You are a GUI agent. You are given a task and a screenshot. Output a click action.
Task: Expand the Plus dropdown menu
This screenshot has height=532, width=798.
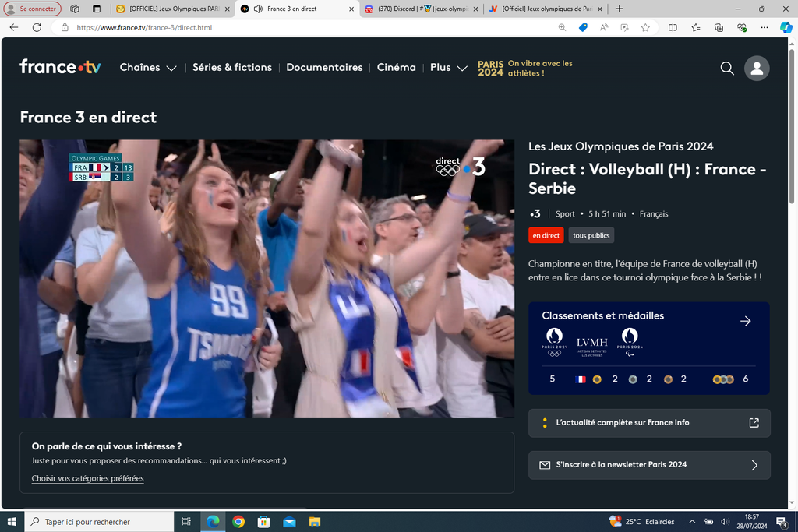coord(448,68)
